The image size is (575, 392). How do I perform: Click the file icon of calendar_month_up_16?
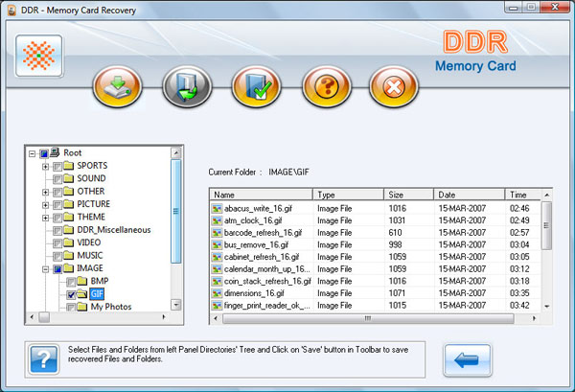click(x=217, y=269)
